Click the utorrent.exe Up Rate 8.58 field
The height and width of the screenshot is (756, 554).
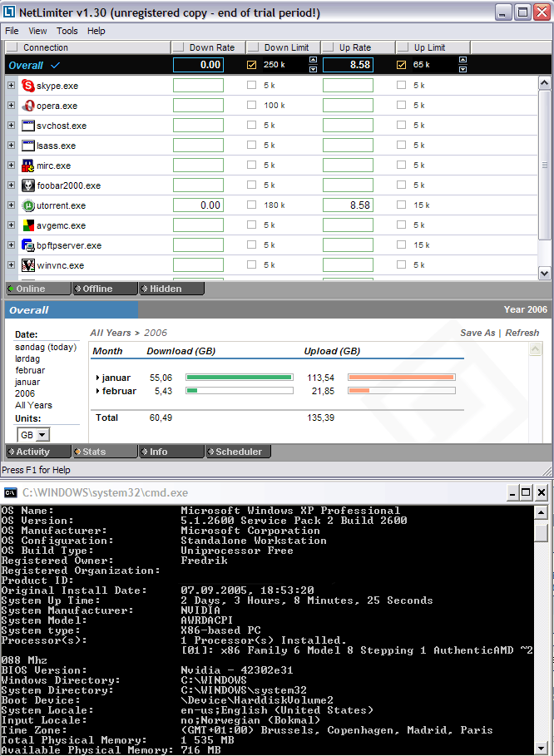click(348, 205)
